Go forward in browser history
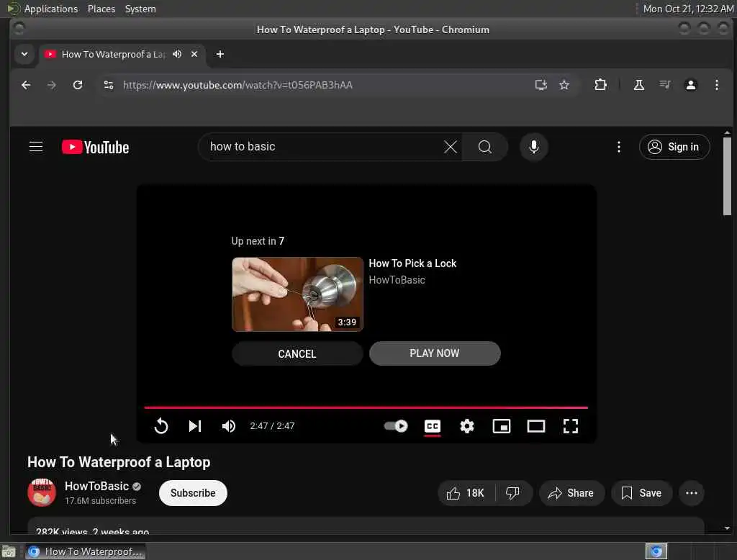Image resolution: width=737 pixels, height=560 pixels. coord(52,85)
